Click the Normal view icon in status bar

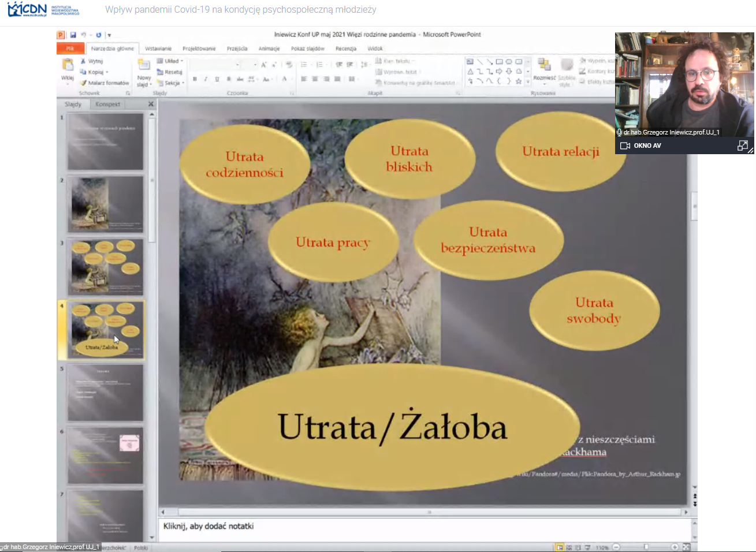click(559, 547)
